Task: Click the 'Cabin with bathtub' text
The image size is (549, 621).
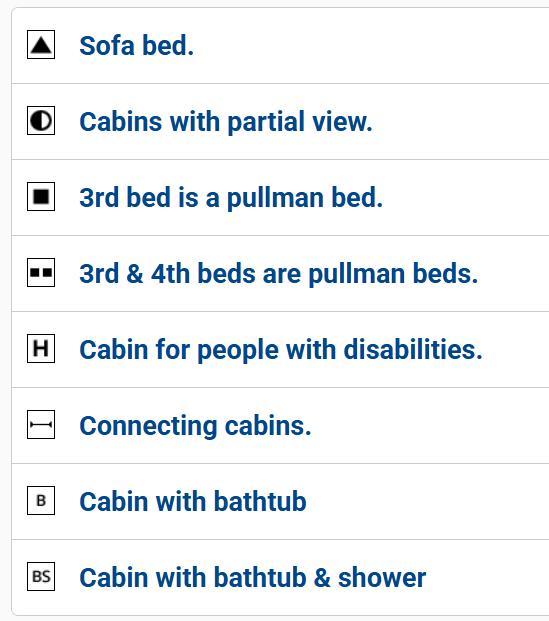Action: coord(193,501)
